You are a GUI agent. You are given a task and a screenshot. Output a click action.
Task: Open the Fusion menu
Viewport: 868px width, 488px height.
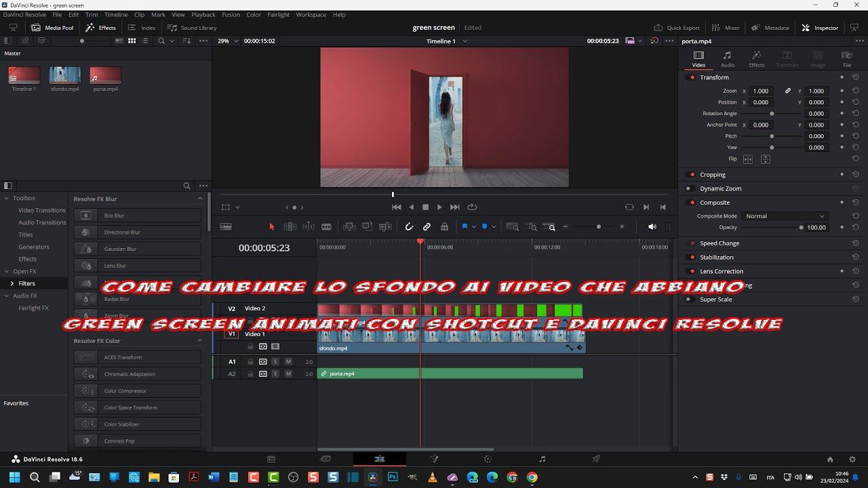coord(231,14)
